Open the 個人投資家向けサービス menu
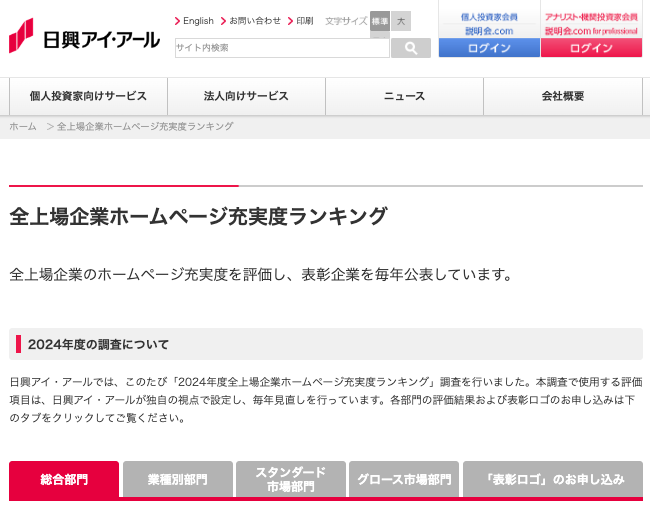 (x=88, y=97)
